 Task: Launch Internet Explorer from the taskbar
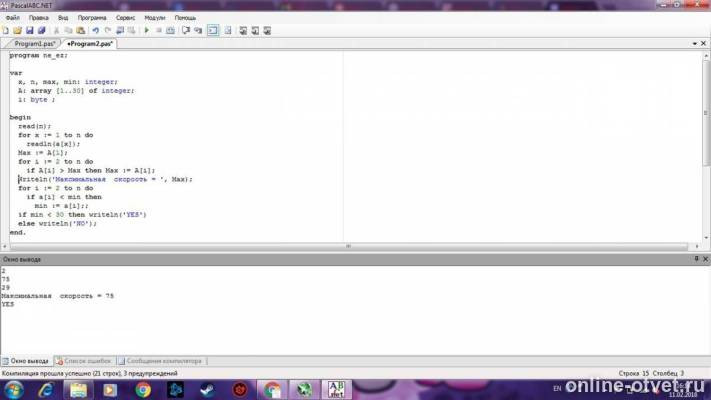(x=46, y=390)
